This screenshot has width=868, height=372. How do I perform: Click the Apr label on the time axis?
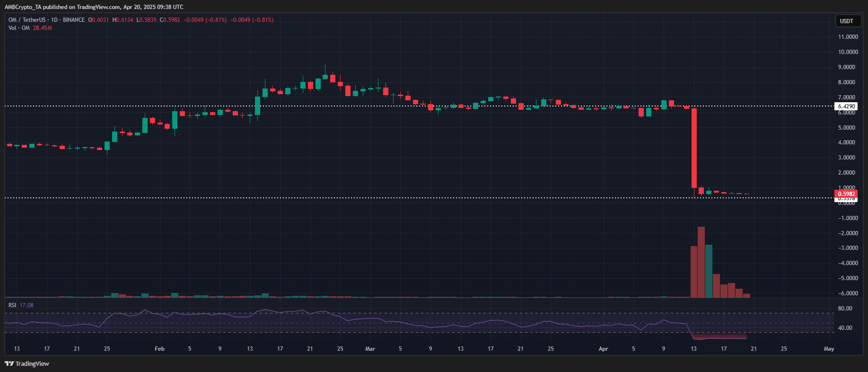coord(604,349)
